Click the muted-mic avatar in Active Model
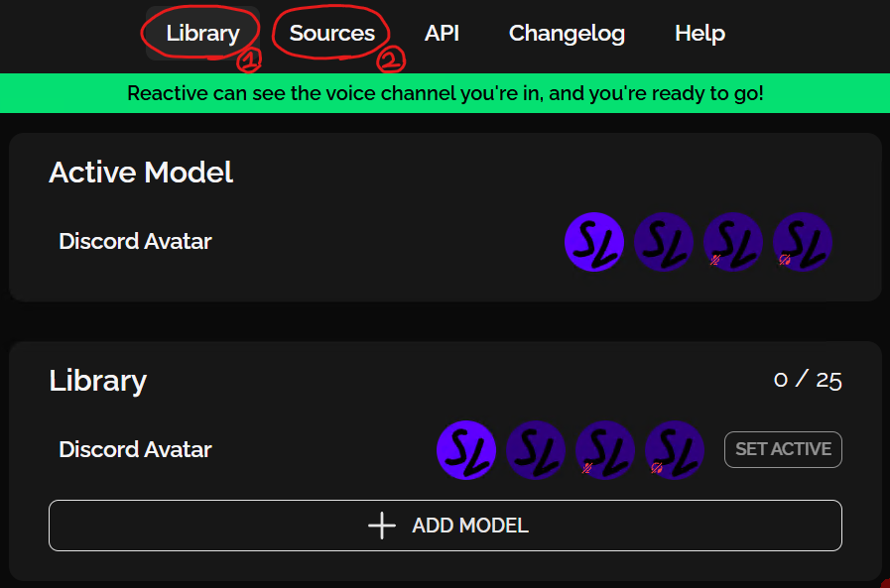890x588 pixels. click(733, 242)
